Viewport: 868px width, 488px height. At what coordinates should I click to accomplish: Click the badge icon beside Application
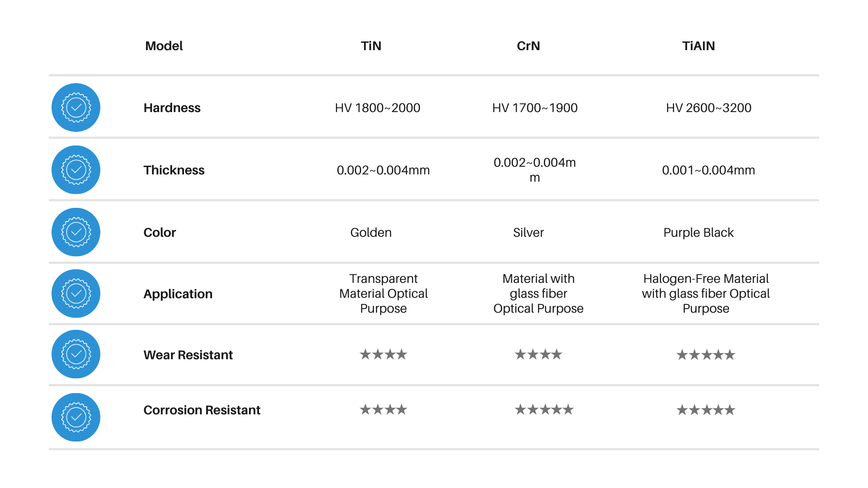[76, 294]
